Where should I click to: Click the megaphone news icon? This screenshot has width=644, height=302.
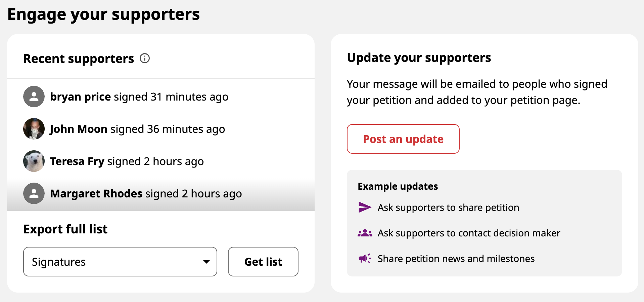(x=365, y=259)
